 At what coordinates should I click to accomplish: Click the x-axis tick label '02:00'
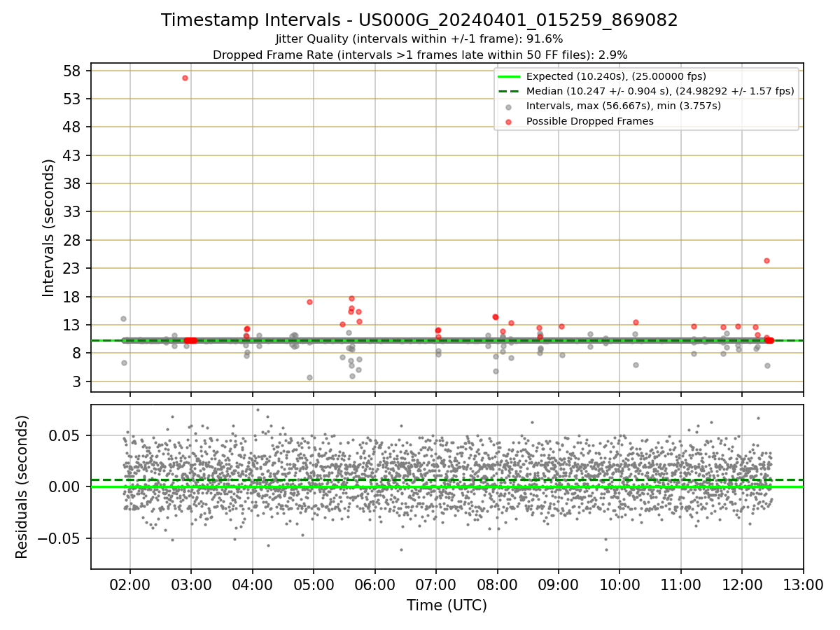[x=129, y=584]
